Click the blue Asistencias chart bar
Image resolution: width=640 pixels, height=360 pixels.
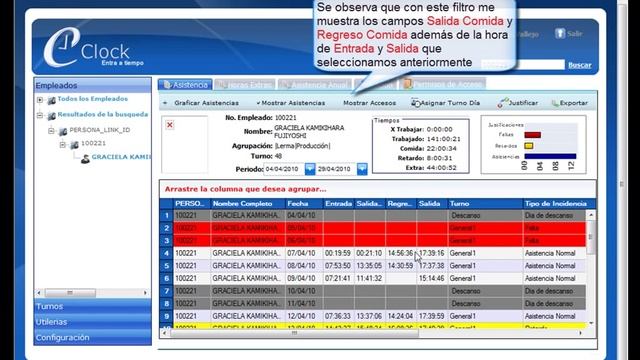(550, 156)
